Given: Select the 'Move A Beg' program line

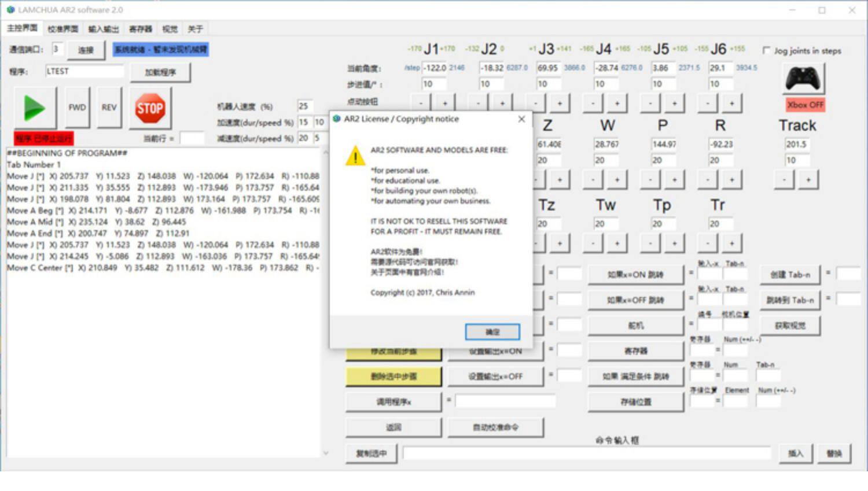Looking at the screenshot, I should (163, 211).
